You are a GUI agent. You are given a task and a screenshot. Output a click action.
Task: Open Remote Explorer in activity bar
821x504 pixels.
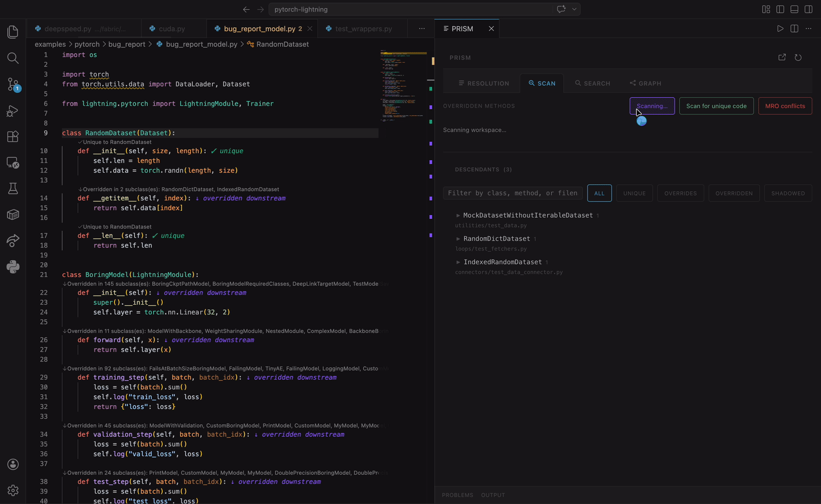point(13,163)
